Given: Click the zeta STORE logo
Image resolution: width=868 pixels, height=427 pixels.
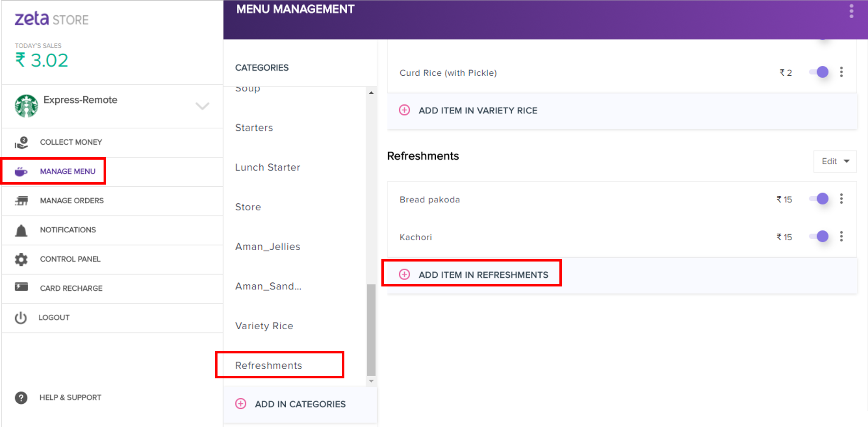Looking at the screenshot, I should [x=52, y=19].
